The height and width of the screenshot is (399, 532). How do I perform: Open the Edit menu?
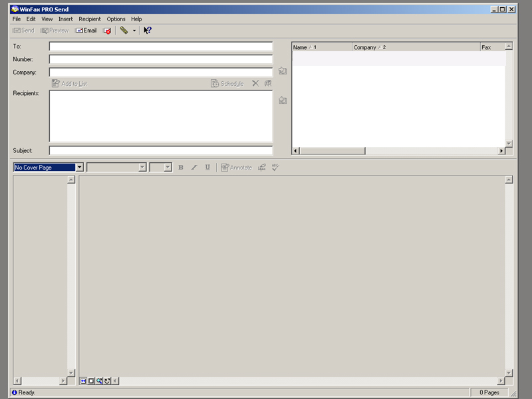pos(31,19)
